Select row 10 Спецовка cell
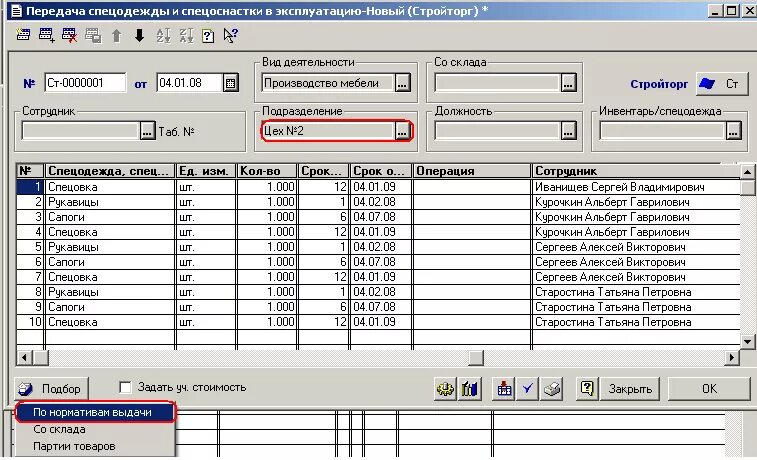The height and width of the screenshot is (460, 757). (x=110, y=322)
